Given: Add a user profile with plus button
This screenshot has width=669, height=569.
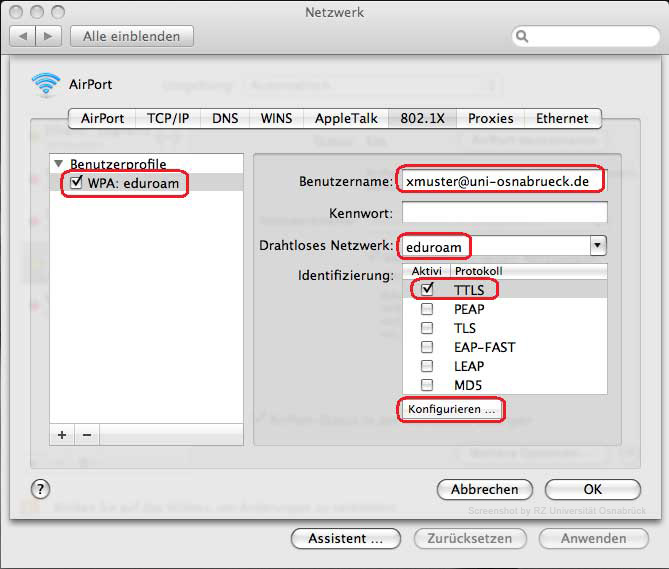Looking at the screenshot, I should click(x=62, y=435).
